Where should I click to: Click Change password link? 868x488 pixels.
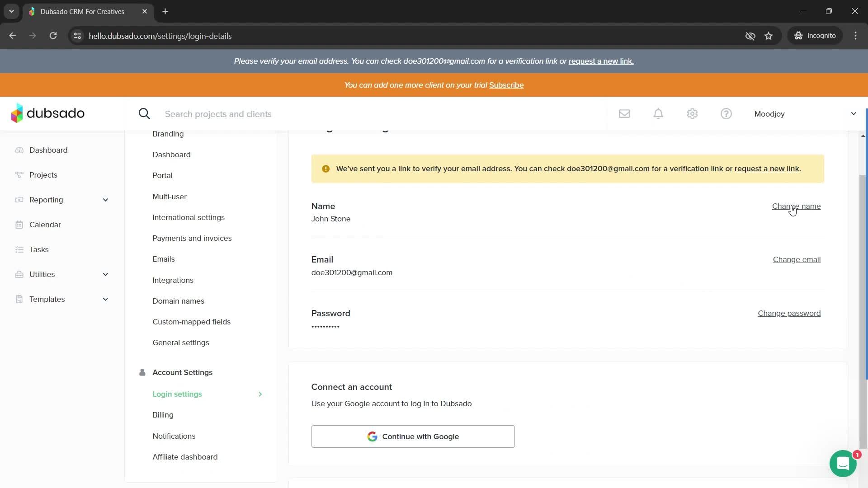click(789, 313)
